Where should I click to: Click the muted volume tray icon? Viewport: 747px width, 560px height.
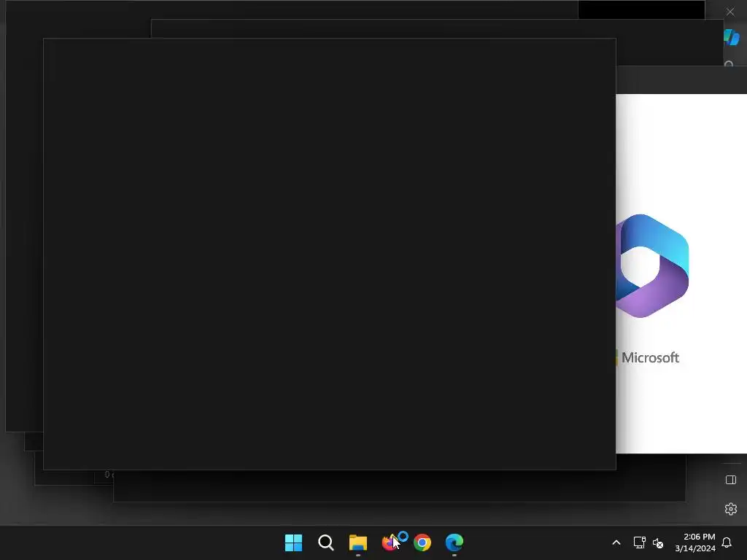tap(658, 542)
